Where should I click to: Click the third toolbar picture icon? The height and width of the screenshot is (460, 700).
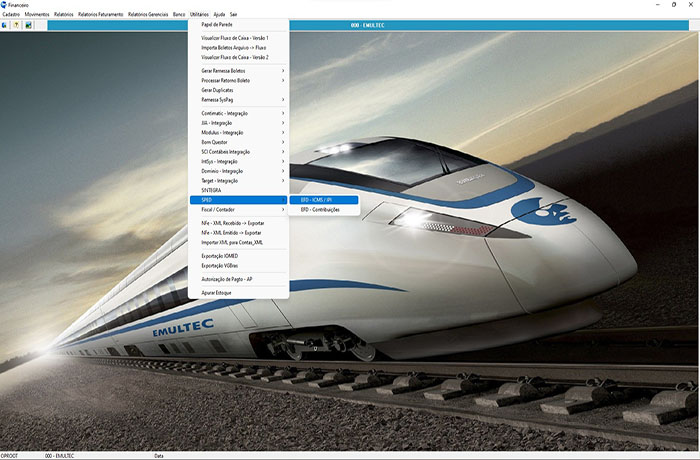[29, 25]
